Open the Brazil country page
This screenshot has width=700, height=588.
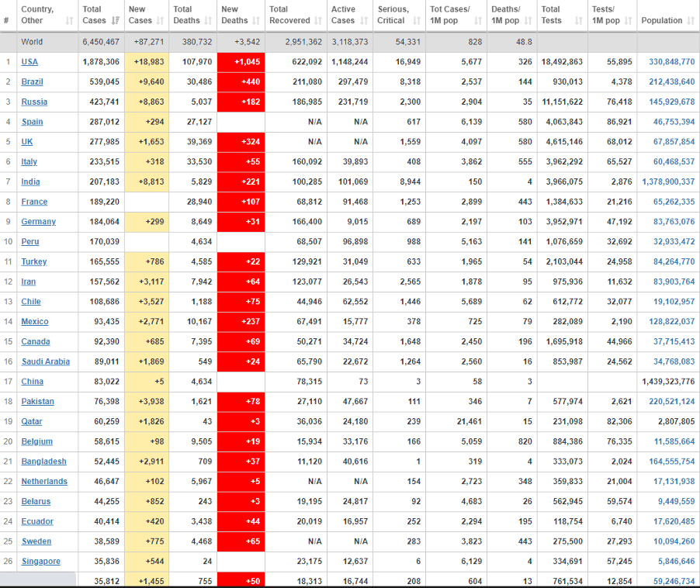point(32,82)
